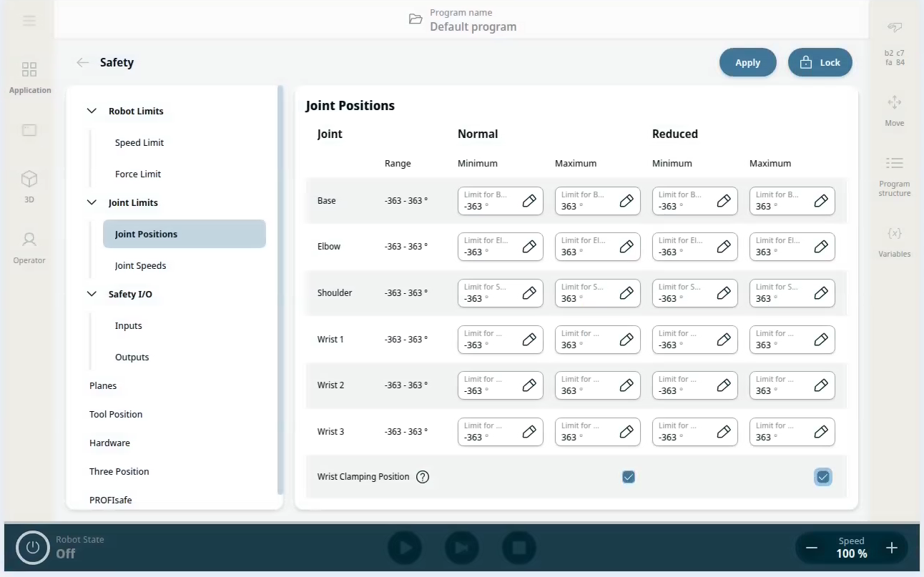Collapse the Robot Limits section
This screenshot has height=577, width=924.
point(92,111)
